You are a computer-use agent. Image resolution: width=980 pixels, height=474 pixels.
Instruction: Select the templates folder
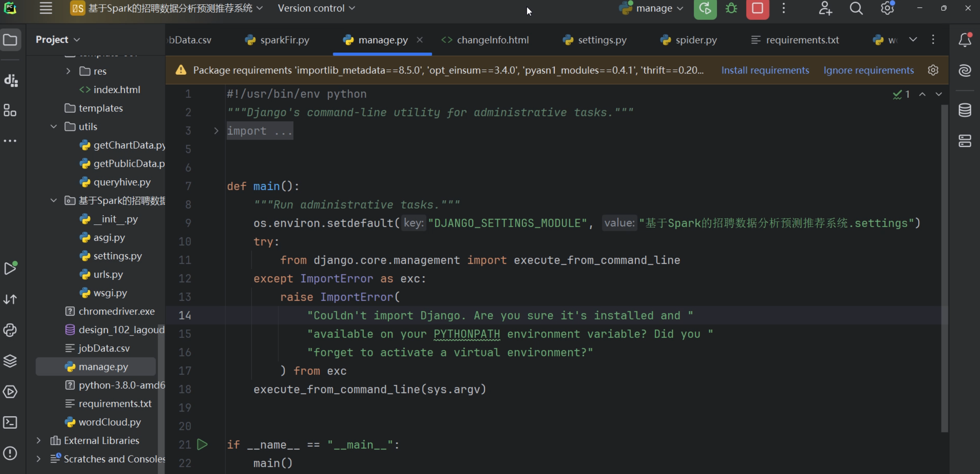pyautogui.click(x=101, y=108)
